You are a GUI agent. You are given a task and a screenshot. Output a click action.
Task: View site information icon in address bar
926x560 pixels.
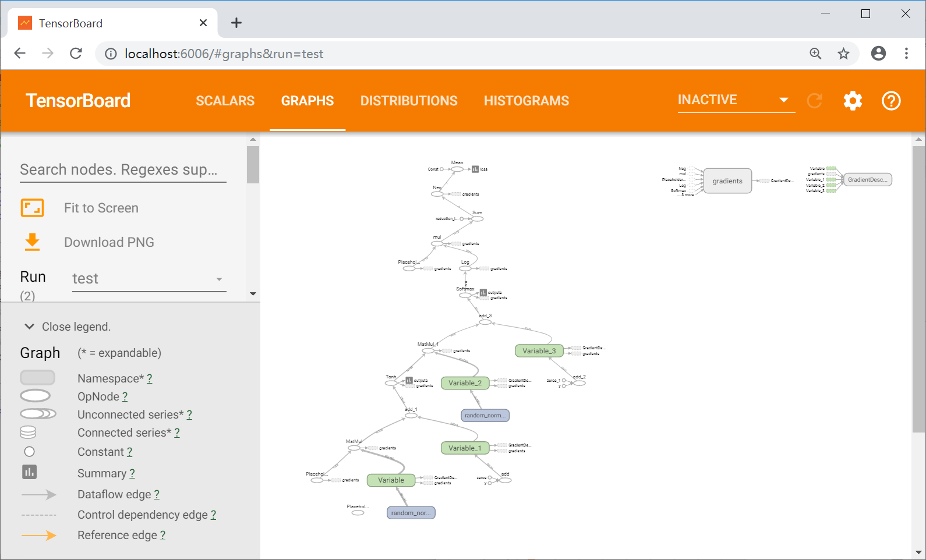pyautogui.click(x=111, y=54)
